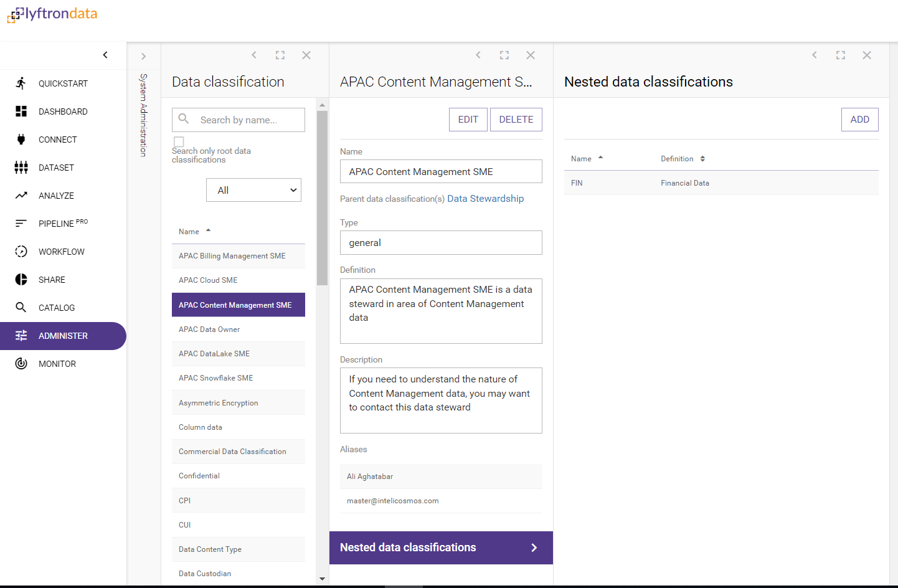Select Data Custodian row
This screenshot has height=588, width=898.
pyautogui.click(x=239, y=574)
